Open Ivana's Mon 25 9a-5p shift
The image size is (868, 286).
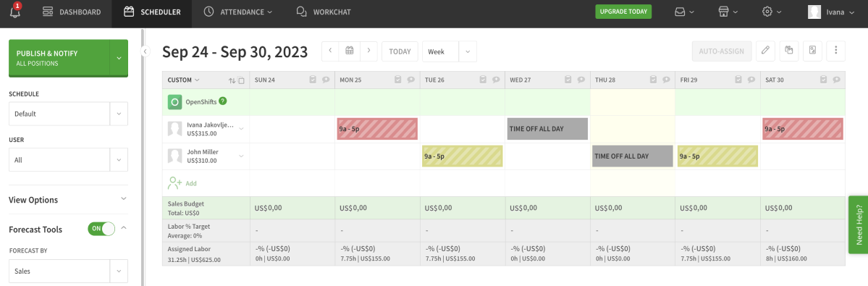(x=377, y=128)
